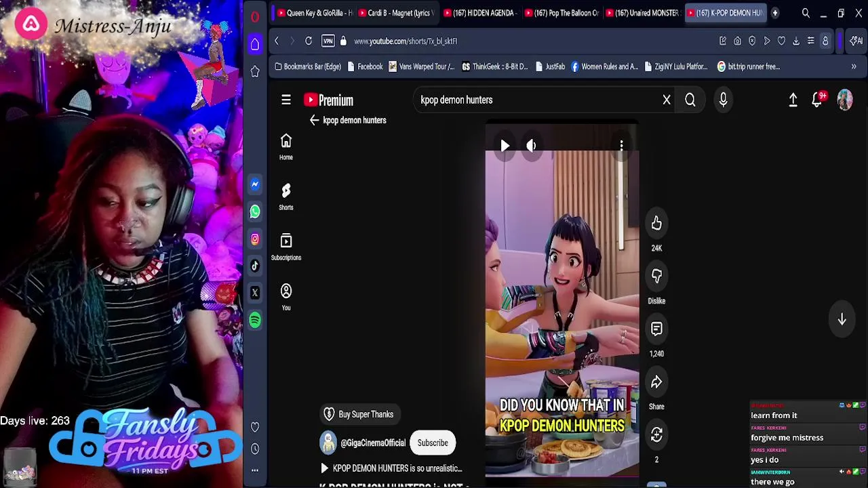Start voice search with the microphone
This screenshot has width=868, height=488.
[723, 100]
